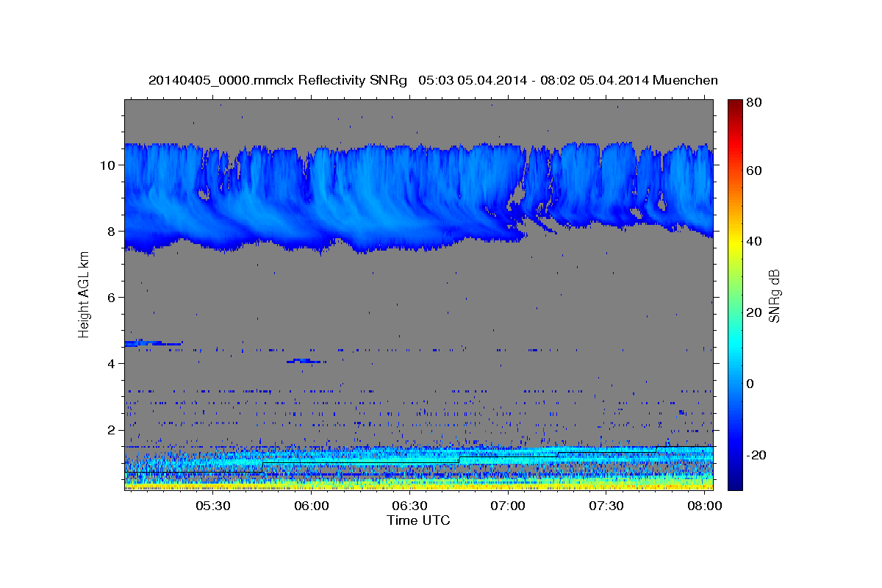This screenshot has width=882, height=588.
Task: Click the height axis label 10
Action: [x=109, y=165]
